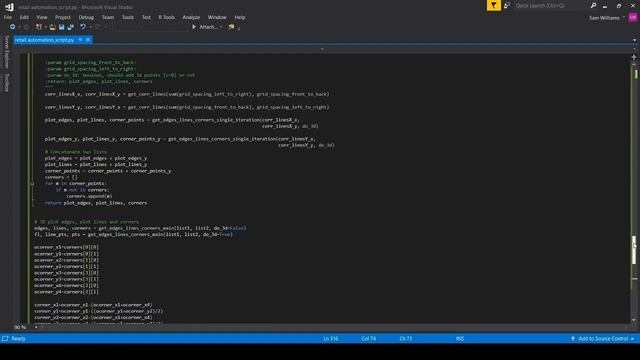Screen dimensions: 640x360
Task: Open the View menu
Action: [42, 17]
